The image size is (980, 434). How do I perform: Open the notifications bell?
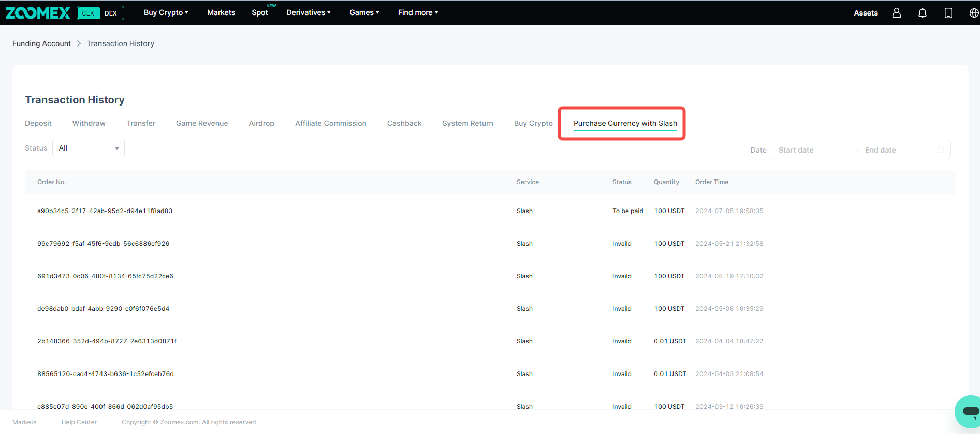[922, 13]
